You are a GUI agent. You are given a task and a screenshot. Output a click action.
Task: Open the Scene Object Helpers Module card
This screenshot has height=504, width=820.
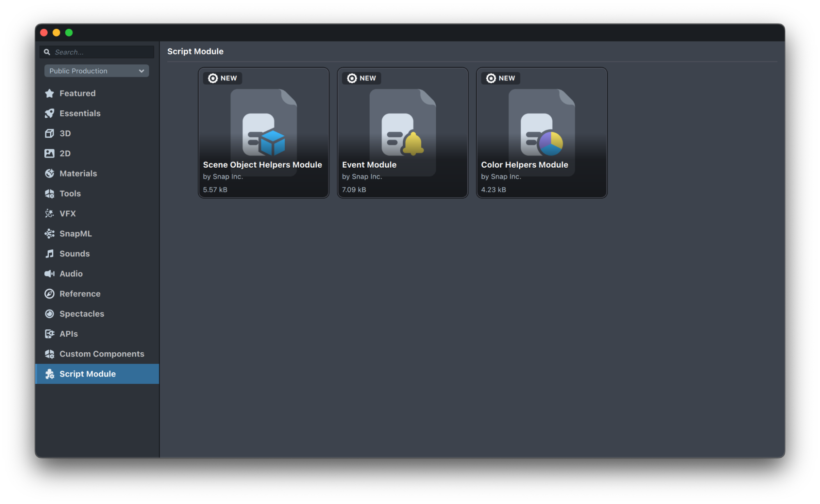263,132
